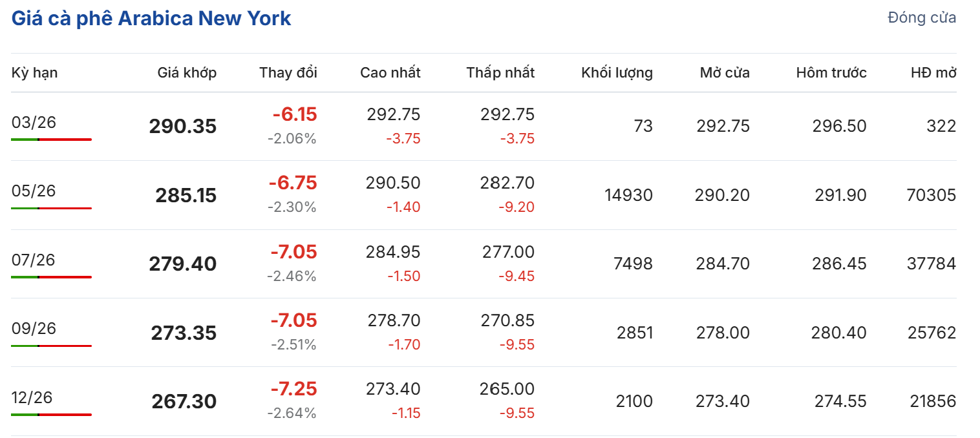Click the 09/26 contract term
This screenshot has height=438, width=980.
click(34, 328)
